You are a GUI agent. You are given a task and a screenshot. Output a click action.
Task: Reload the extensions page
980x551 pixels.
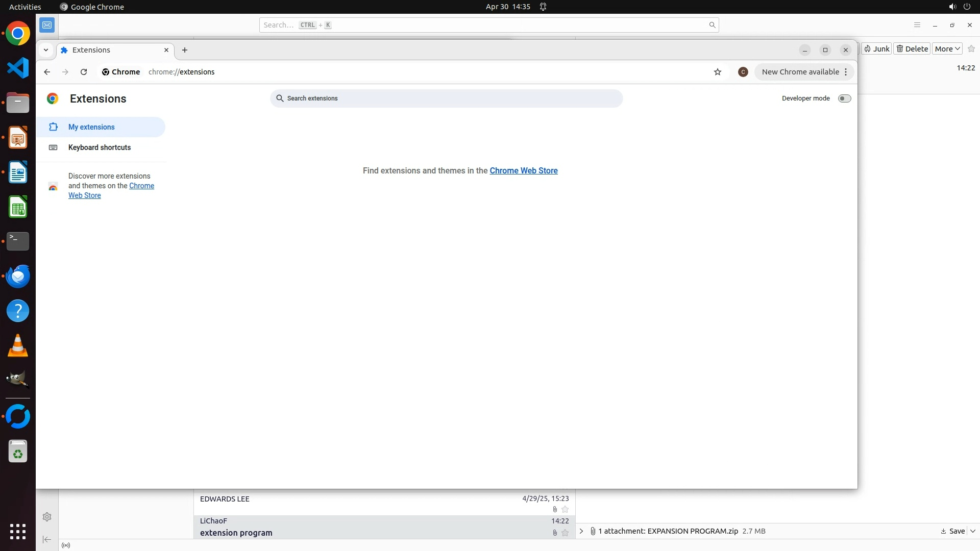tap(84, 72)
